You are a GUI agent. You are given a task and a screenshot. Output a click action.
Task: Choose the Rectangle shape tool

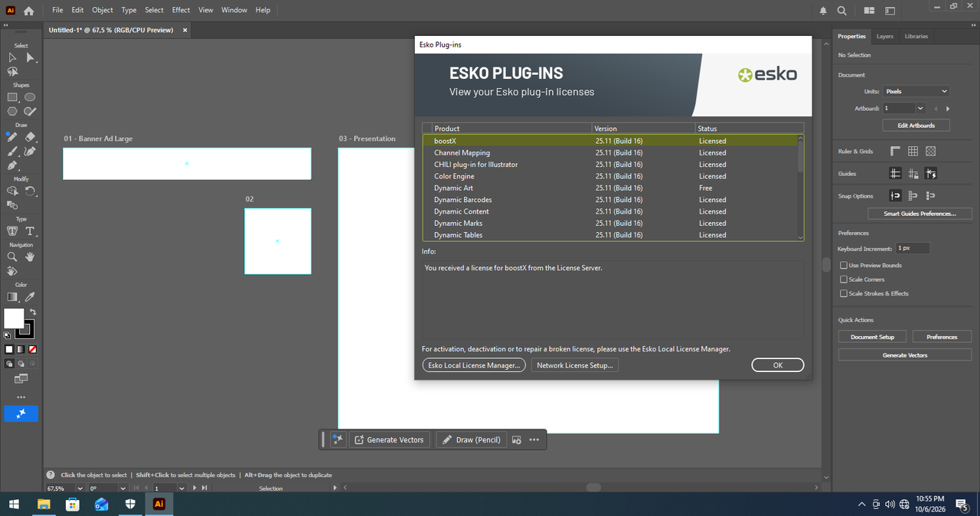12,97
